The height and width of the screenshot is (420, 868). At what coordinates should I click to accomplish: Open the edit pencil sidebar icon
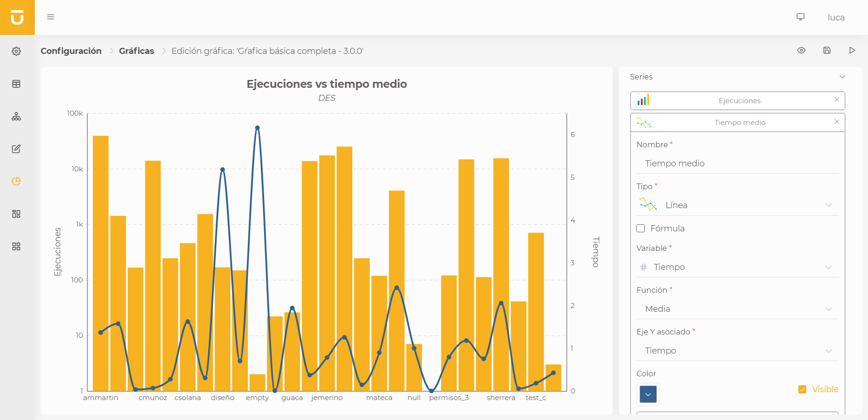(16, 149)
